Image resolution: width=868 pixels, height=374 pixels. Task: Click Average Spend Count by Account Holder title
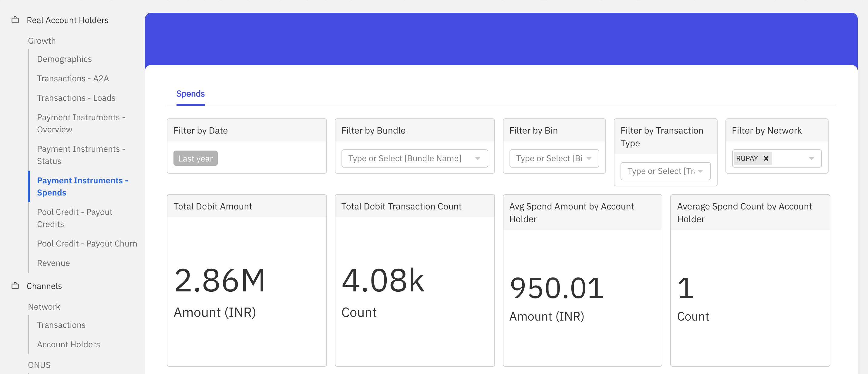[x=744, y=213]
